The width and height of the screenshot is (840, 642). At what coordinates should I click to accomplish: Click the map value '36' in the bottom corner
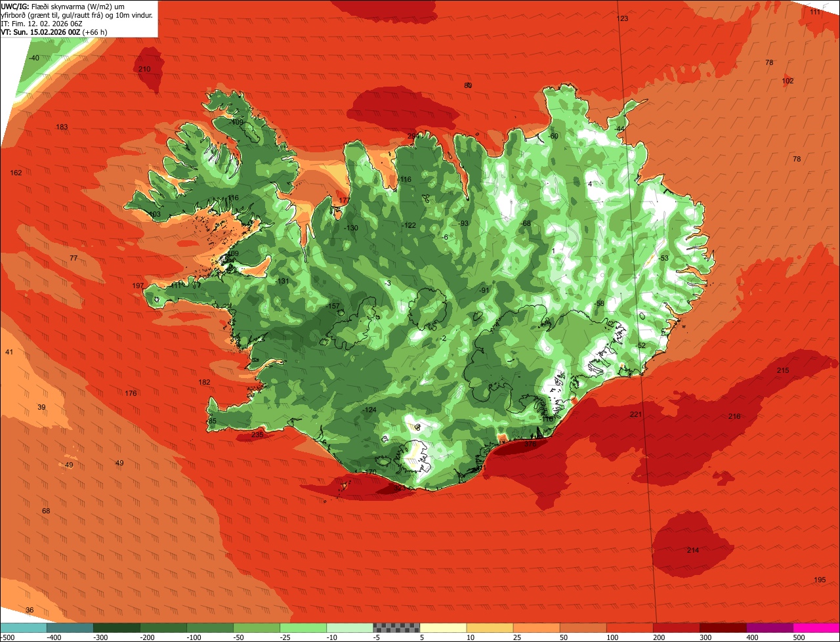(30, 610)
